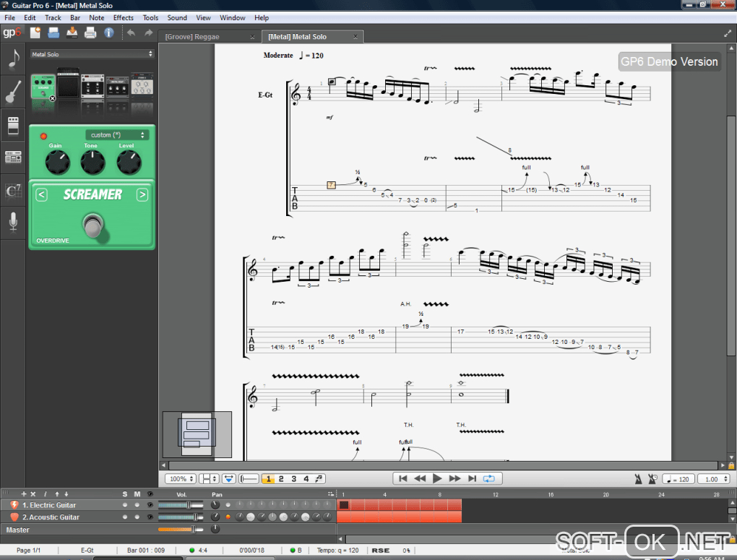Open score information with the blue i icon
The height and width of the screenshot is (560, 737).
click(x=108, y=33)
